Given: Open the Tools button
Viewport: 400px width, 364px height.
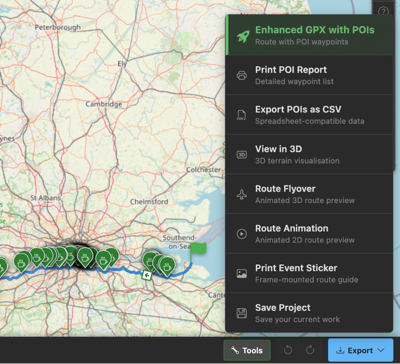Looking at the screenshot, I should coord(247,350).
